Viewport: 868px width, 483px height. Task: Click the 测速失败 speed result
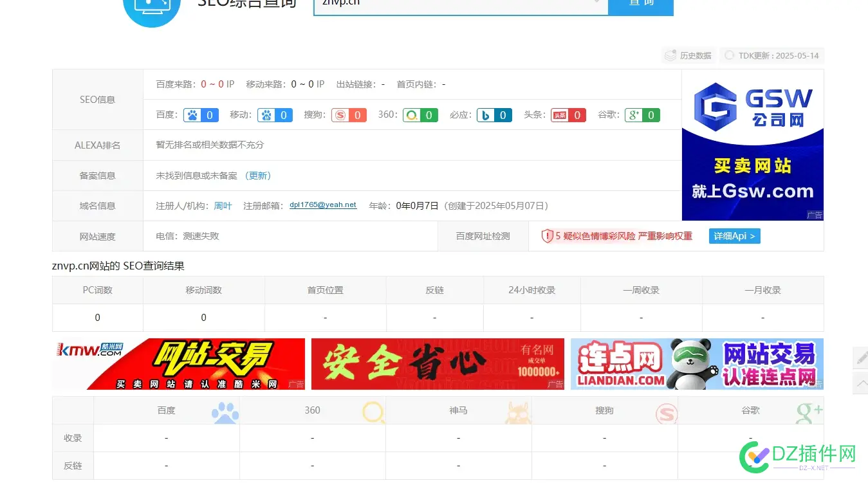pyautogui.click(x=201, y=236)
